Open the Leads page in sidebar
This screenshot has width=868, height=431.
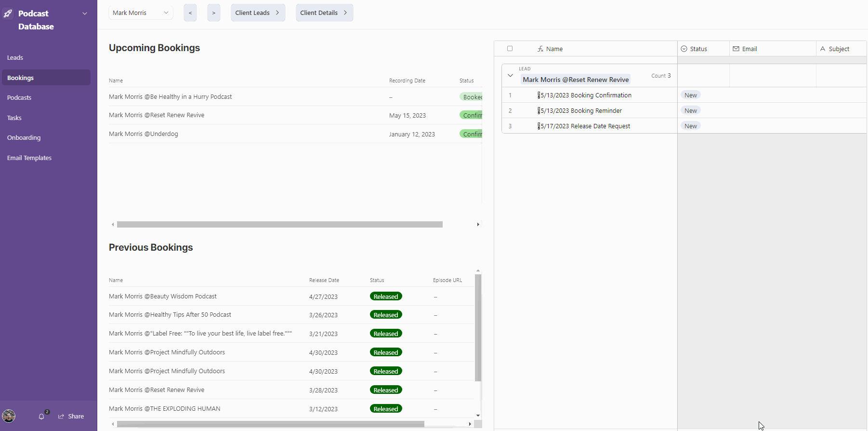(x=15, y=58)
